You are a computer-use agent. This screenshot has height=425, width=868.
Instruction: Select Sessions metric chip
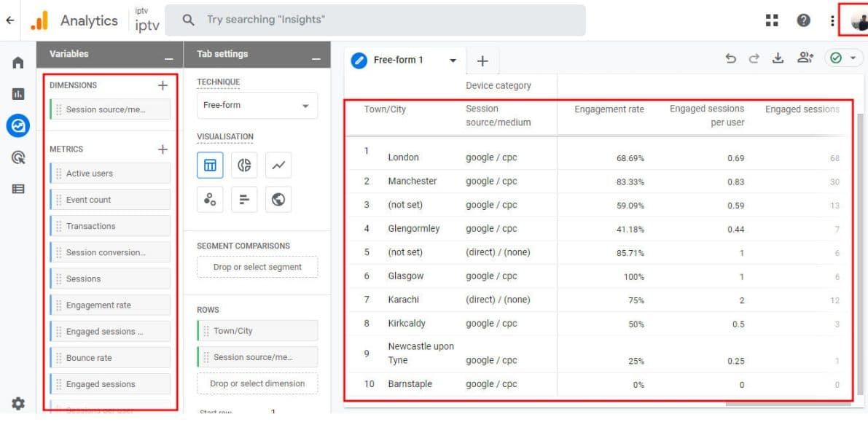110,279
